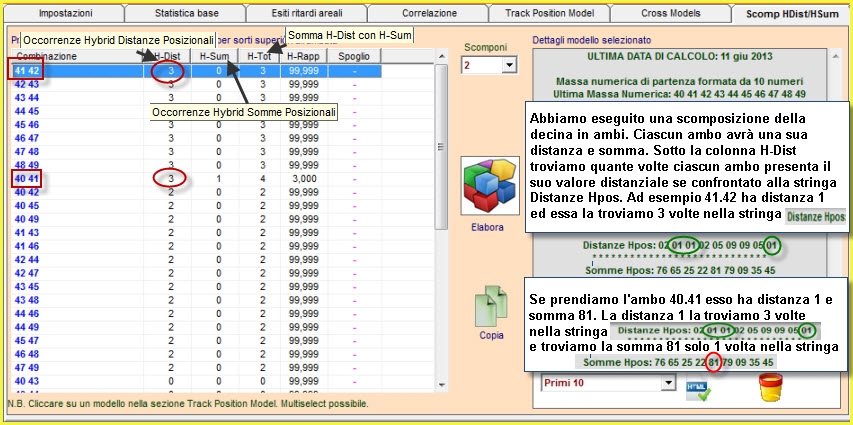Select the row for combination 40 43

click(x=196, y=381)
